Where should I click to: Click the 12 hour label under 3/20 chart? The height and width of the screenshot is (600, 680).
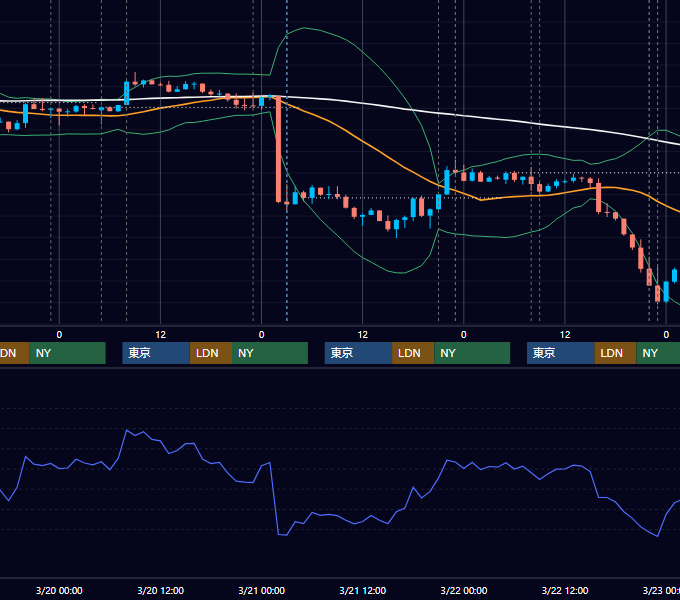click(x=160, y=335)
